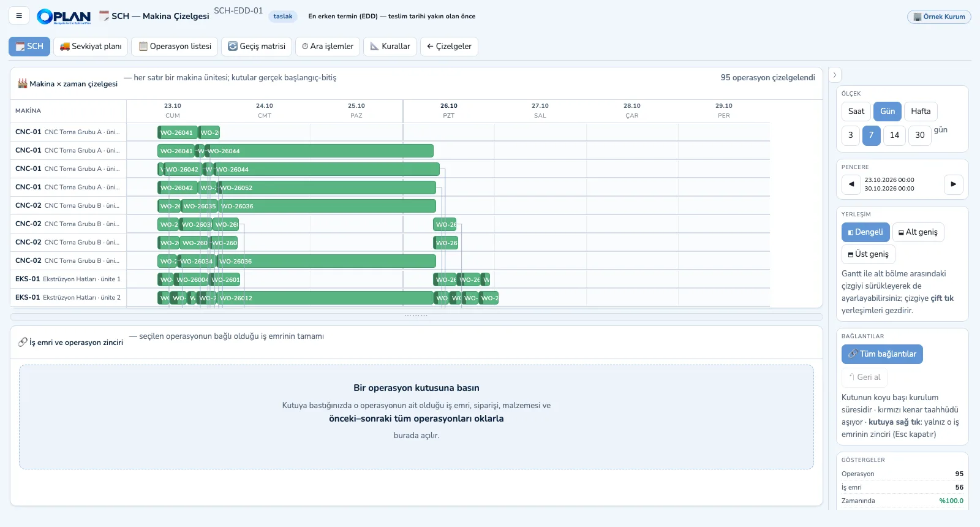Click the splitter handle between Gantt and chain panel
The height and width of the screenshot is (527, 980).
(x=417, y=316)
